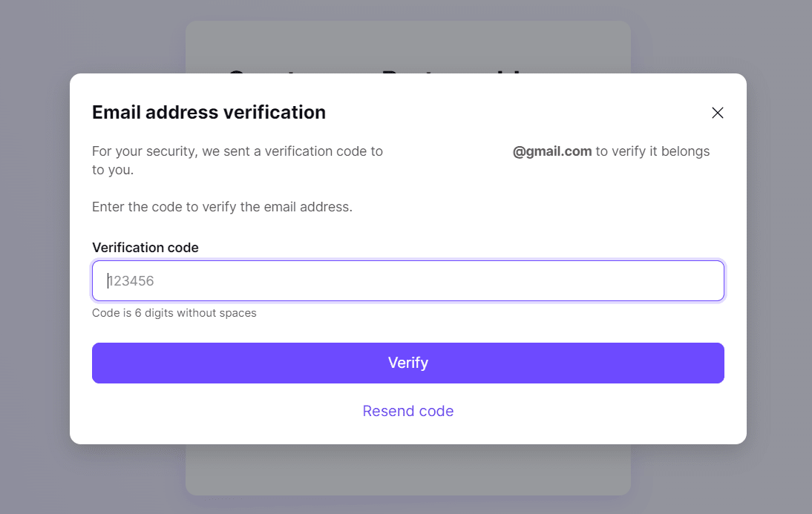Close the email verification dialog
The width and height of the screenshot is (812, 514).
pyautogui.click(x=717, y=113)
